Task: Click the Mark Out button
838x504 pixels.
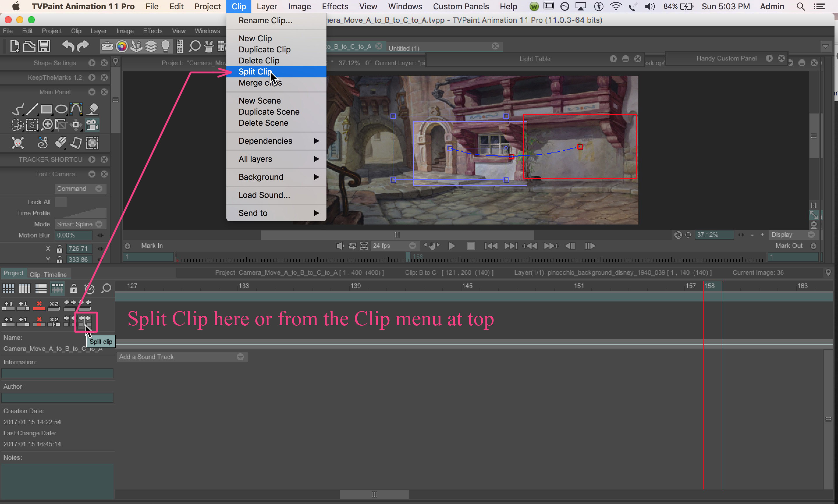Action: click(789, 246)
